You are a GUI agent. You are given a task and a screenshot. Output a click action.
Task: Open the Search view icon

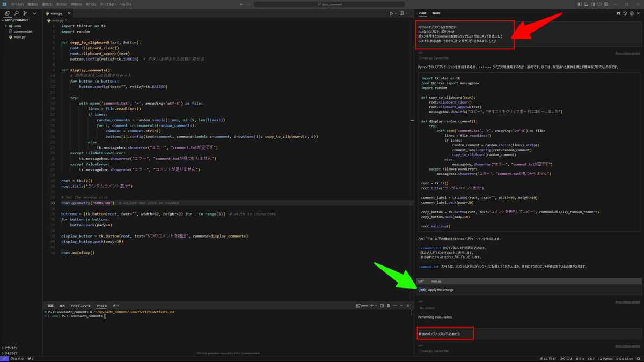click(17, 13)
